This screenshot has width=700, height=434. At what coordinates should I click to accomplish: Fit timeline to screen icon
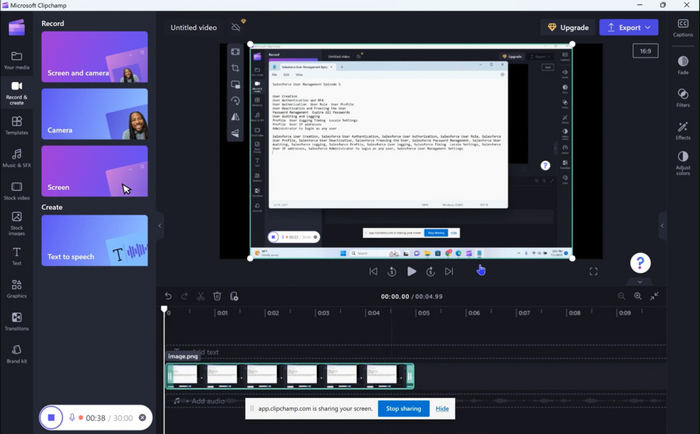tap(654, 296)
